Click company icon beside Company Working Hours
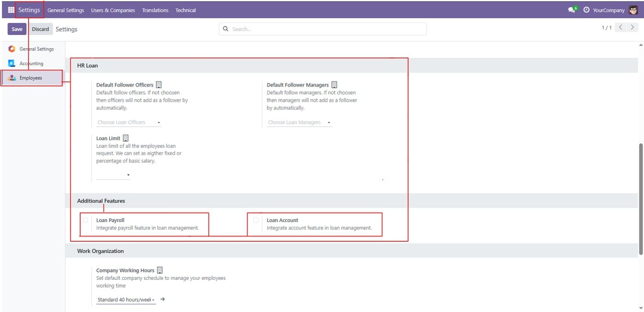Image resolution: width=644 pixels, height=312 pixels. click(160, 270)
